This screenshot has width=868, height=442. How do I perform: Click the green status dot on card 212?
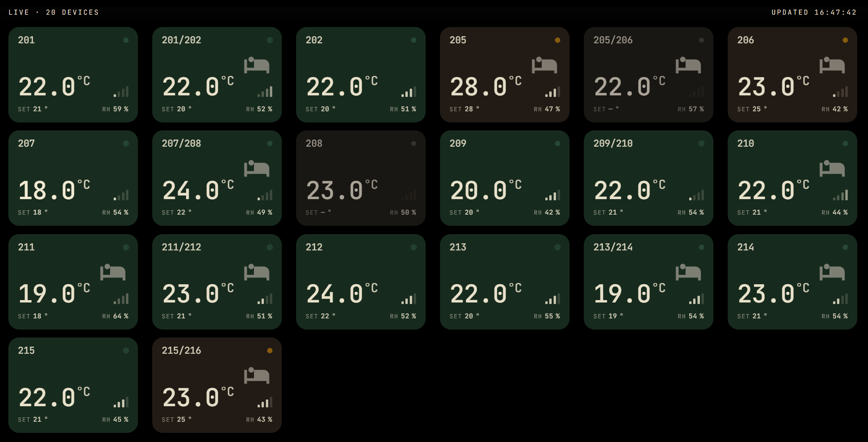point(414,247)
